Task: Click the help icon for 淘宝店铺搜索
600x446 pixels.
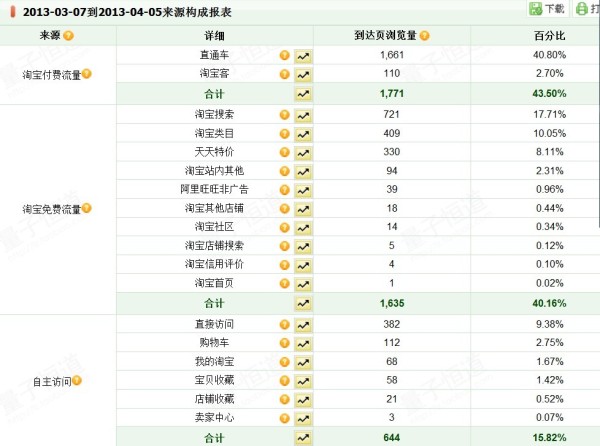Action: 285,246
